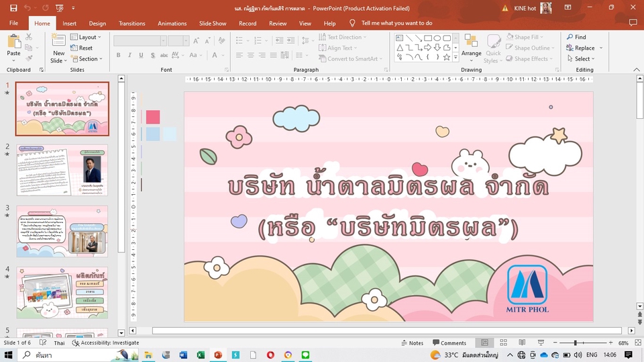Screen dimensions: 644x362
Task: Click the Paste clipboard icon
Action: click(13, 42)
